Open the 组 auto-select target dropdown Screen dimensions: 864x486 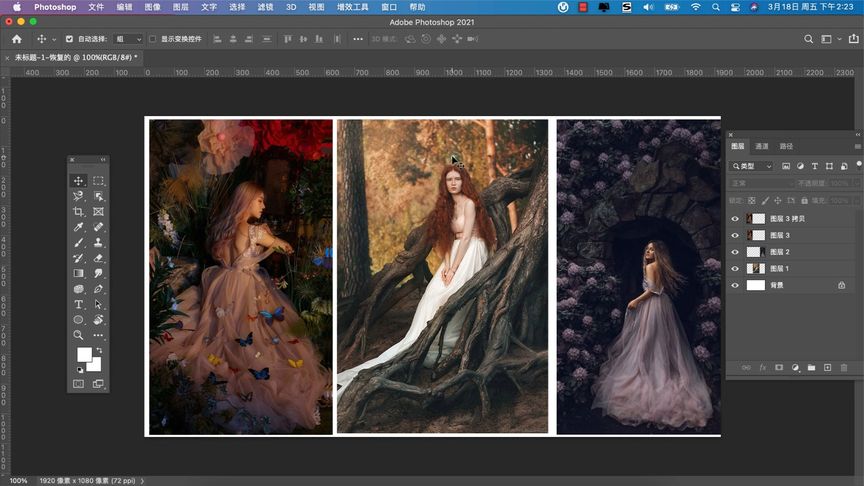tap(128, 39)
